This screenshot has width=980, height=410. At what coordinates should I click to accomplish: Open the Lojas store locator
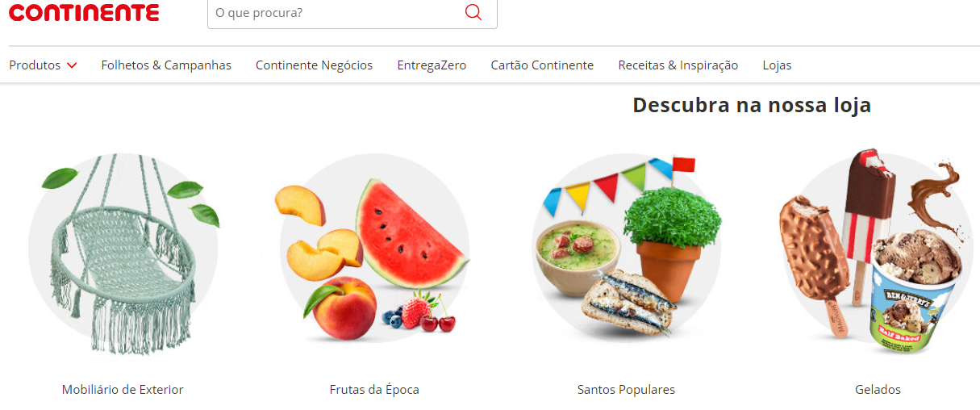777,65
